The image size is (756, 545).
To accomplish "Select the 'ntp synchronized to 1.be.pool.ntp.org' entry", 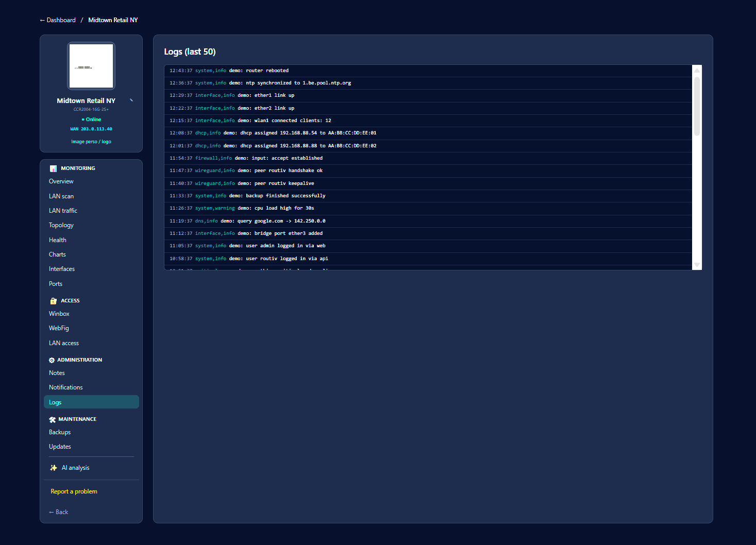I will (x=428, y=83).
